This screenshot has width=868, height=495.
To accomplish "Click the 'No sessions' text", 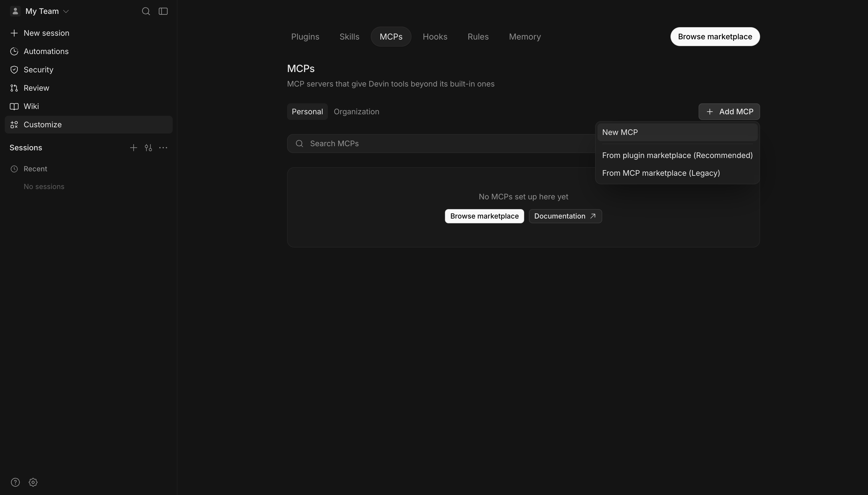I will [x=44, y=187].
